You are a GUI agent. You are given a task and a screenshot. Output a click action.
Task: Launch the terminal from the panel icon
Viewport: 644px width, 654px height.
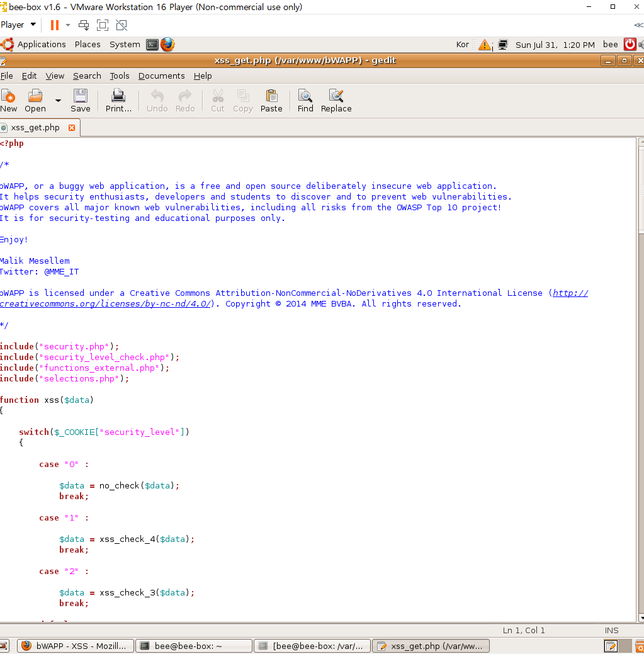tap(152, 44)
